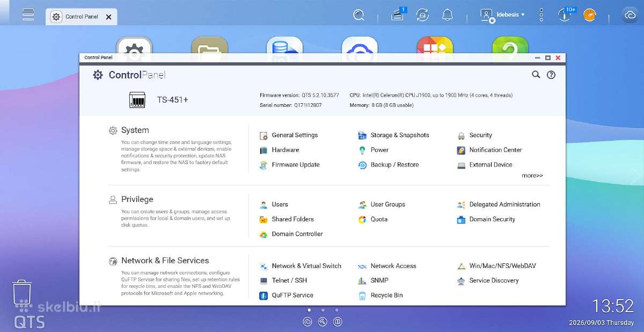Open the Network & File Services heading
Viewport: 644px width, 332px height.
pyautogui.click(x=165, y=261)
